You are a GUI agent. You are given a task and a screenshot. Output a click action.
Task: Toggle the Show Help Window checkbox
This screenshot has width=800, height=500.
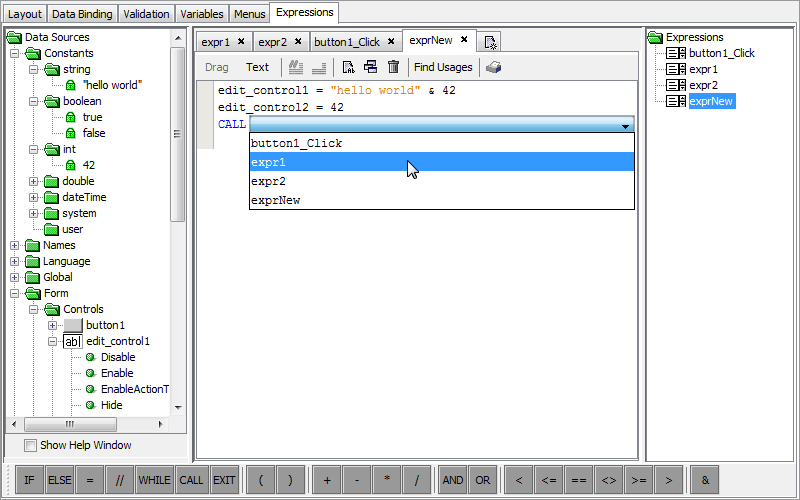click(30, 445)
